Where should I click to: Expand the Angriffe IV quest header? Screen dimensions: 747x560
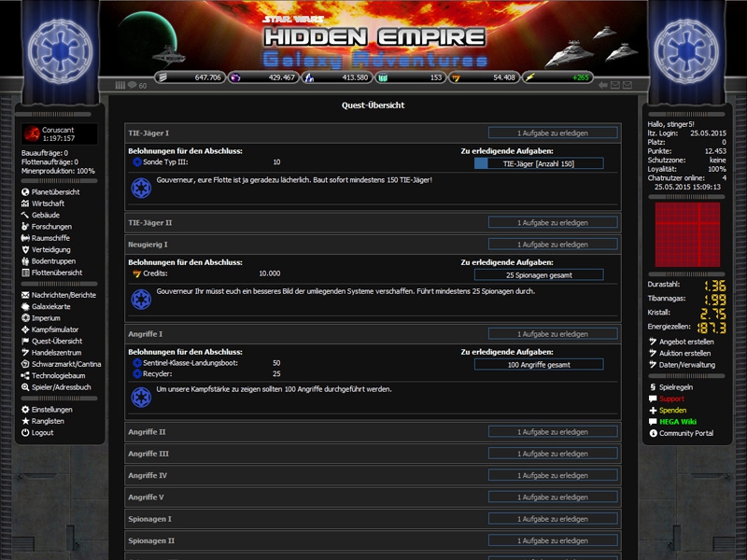[373, 475]
